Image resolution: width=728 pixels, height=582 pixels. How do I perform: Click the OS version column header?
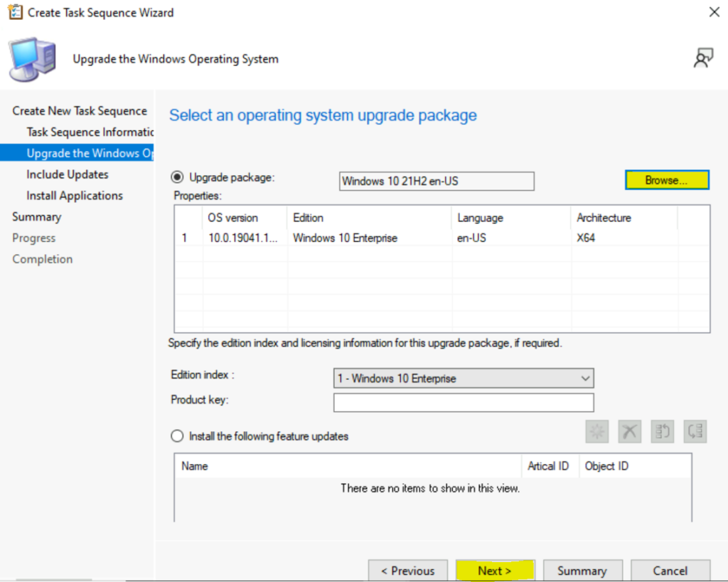[245, 218]
